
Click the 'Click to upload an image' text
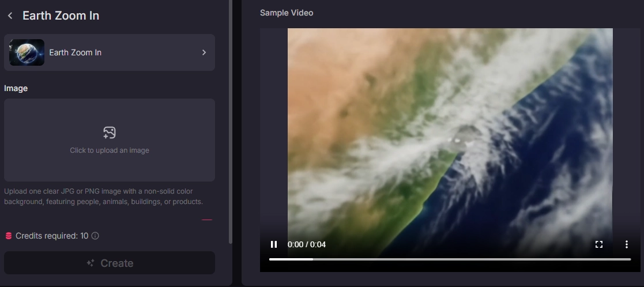(x=109, y=150)
